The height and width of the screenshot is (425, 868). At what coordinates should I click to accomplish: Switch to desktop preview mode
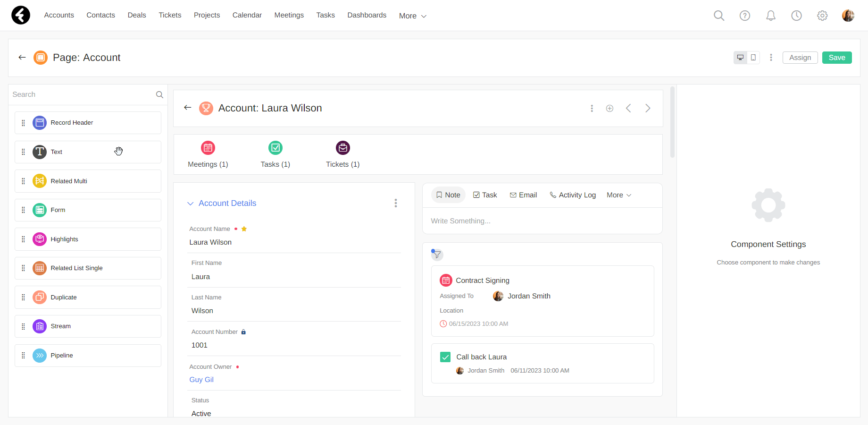tap(741, 58)
